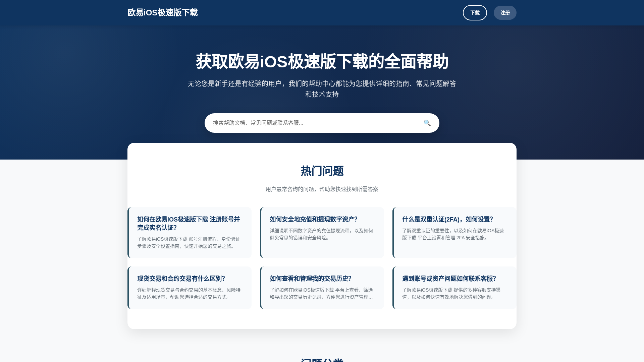This screenshot has height=362, width=644.
Task: Click the description mentioning 多种客服支持渠道
Action: pyautogui.click(x=451, y=294)
